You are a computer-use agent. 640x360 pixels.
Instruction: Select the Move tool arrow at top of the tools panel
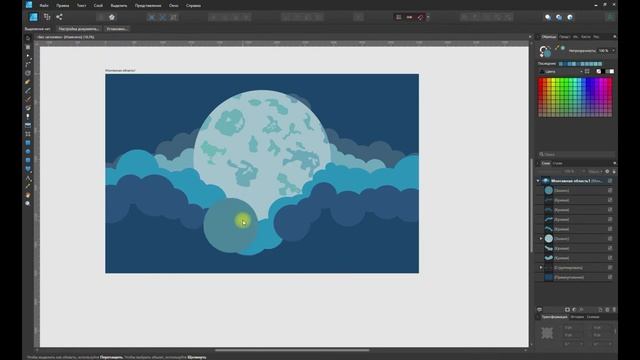pyautogui.click(x=28, y=38)
